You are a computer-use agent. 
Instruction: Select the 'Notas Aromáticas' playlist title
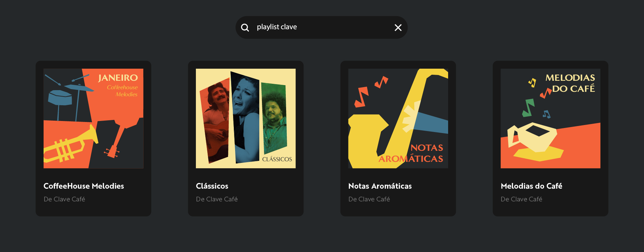click(380, 186)
